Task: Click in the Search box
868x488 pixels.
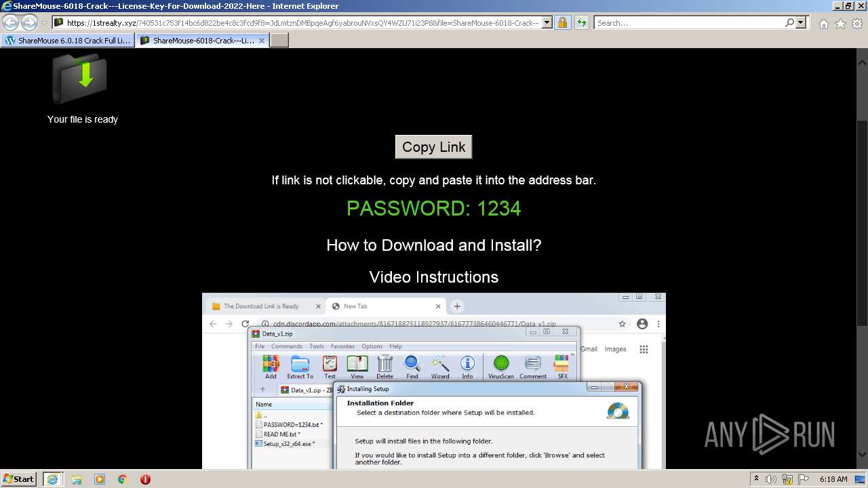Action: pyautogui.click(x=689, y=22)
